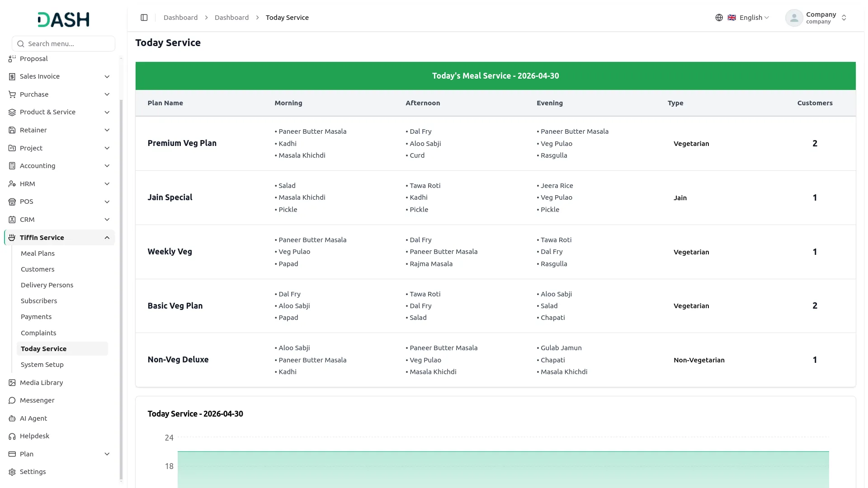868x488 pixels.
Task: Click the HRM people icon
Action: [x=12, y=184]
